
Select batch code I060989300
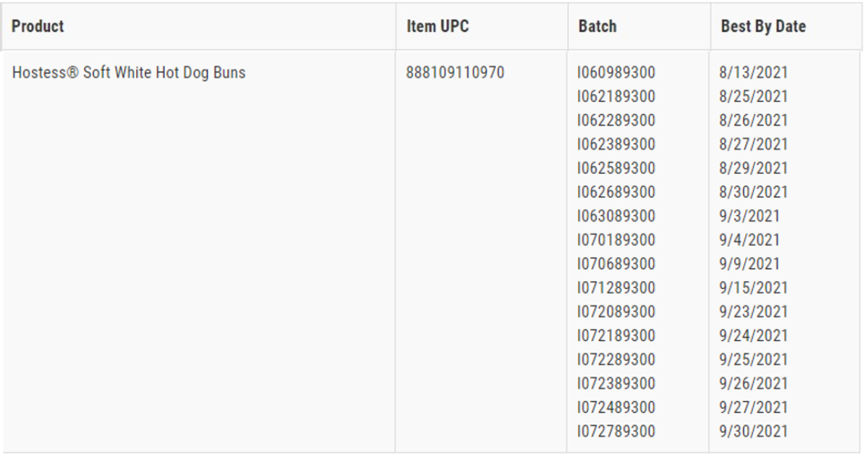coord(616,72)
